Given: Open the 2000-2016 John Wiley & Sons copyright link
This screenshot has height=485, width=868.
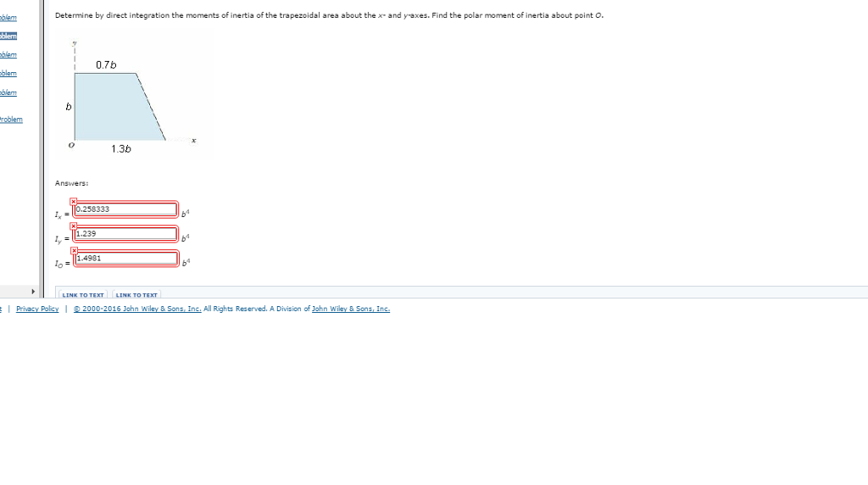Looking at the screenshot, I should point(137,309).
